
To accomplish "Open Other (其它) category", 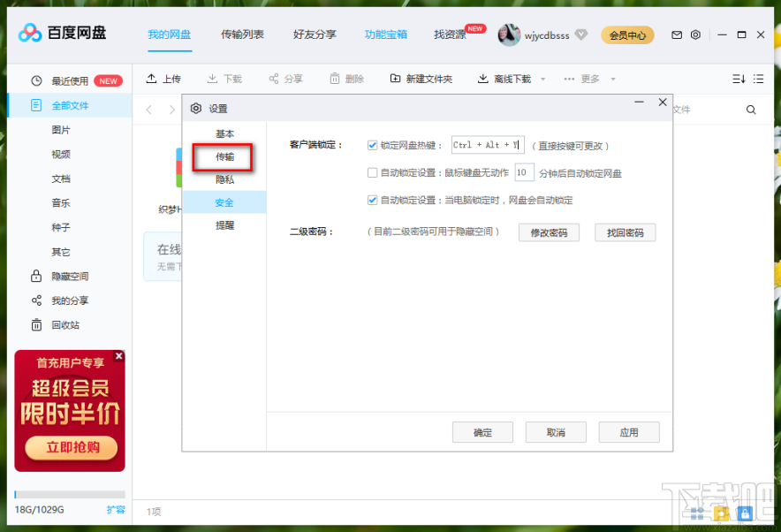I will tap(61, 252).
